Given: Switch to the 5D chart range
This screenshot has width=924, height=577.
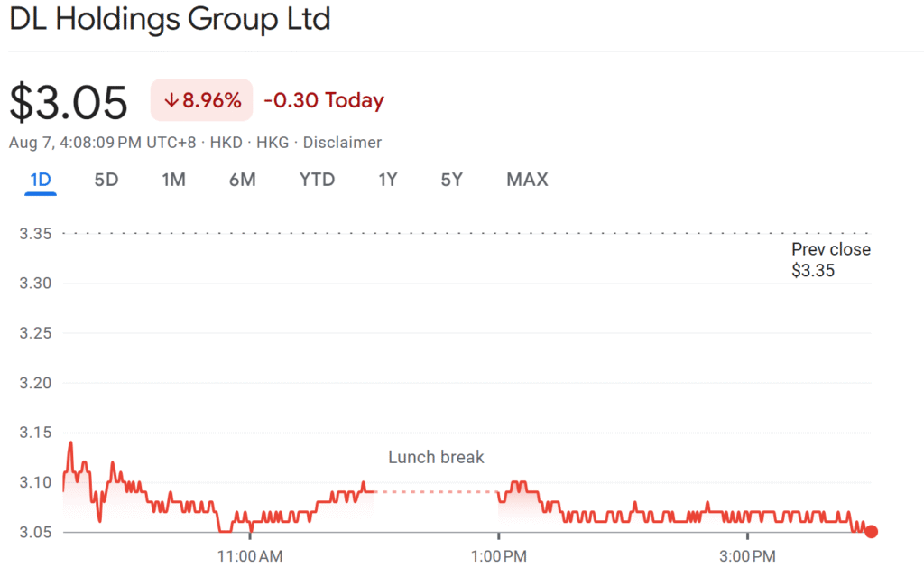Looking at the screenshot, I should point(106,180).
